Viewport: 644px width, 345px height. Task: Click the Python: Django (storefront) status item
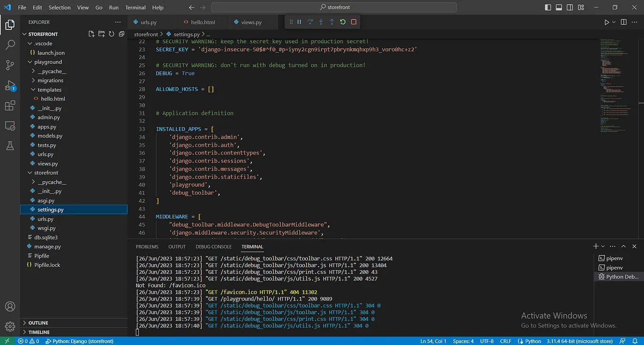(80, 341)
